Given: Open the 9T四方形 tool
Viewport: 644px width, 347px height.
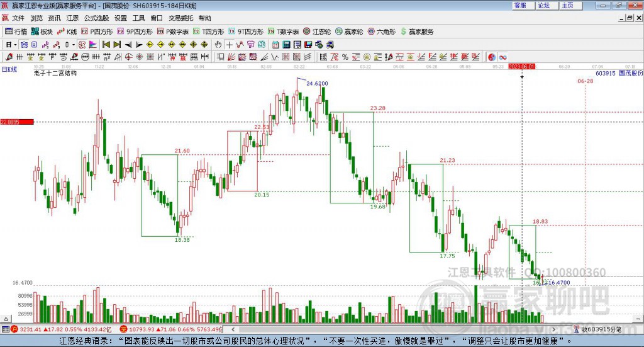Looking at the screenshot, I should pos(246,31).
